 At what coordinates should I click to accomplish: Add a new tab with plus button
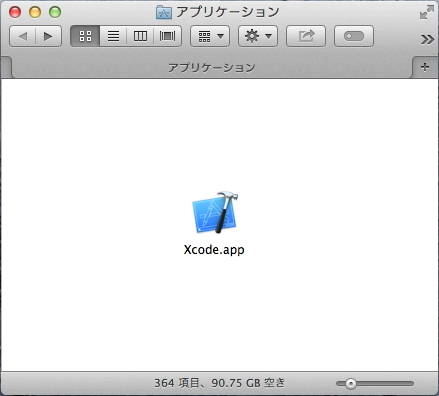coord(425,67)
